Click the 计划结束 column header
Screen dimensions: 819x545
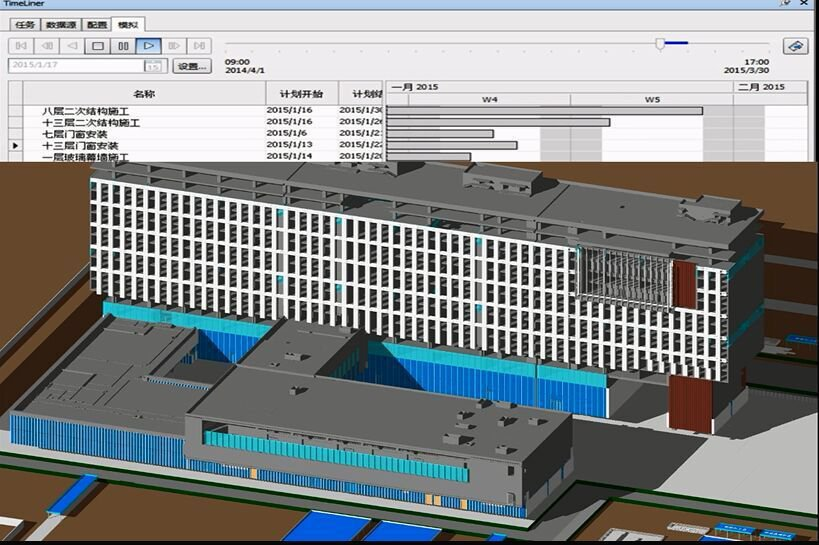click(x=361, y=94)
